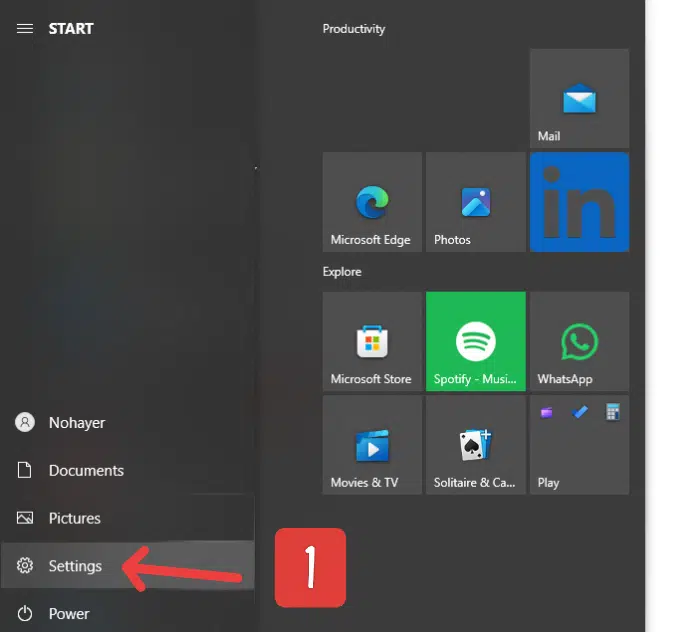The height and width of the screenshot is (632, 692).
Task: Select the Power label in the Start menu
Action: [x=69, y=613]
